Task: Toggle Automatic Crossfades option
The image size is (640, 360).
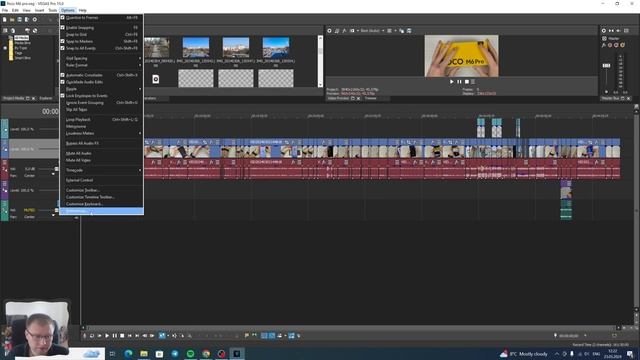Action: 101,75
